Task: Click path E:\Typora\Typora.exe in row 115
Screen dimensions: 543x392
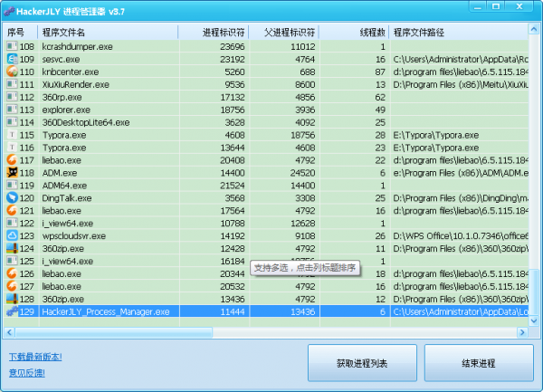Action: (x=436, y=135)
